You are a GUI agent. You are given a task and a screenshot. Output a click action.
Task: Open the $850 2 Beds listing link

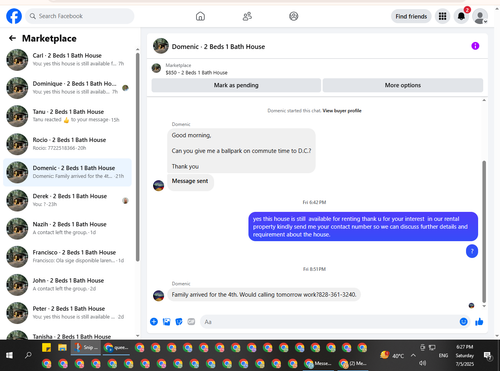196,73
